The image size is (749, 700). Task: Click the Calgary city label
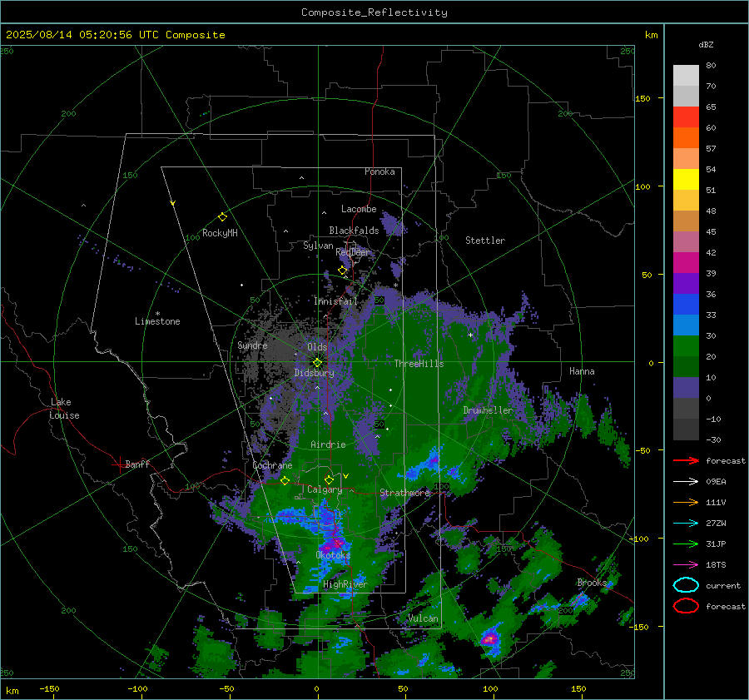point(325,489)
